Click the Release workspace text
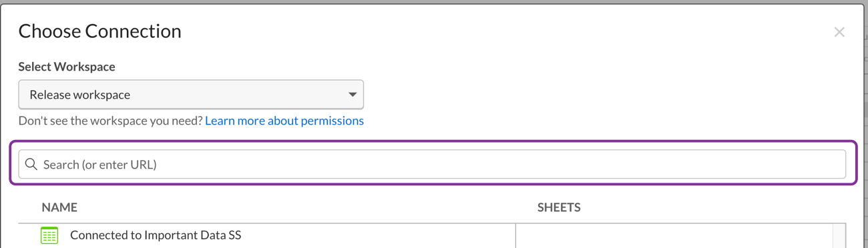 click(80, 95)
